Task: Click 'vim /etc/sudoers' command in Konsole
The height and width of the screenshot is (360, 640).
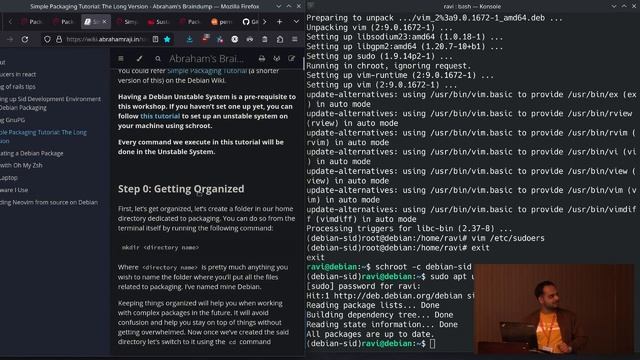Action: (x=508, y=238)
